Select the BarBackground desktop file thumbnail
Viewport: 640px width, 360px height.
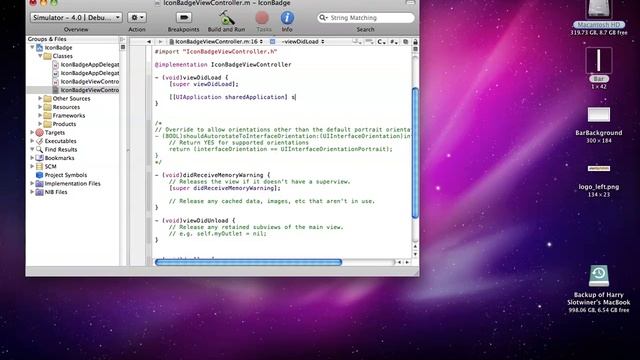599,115
